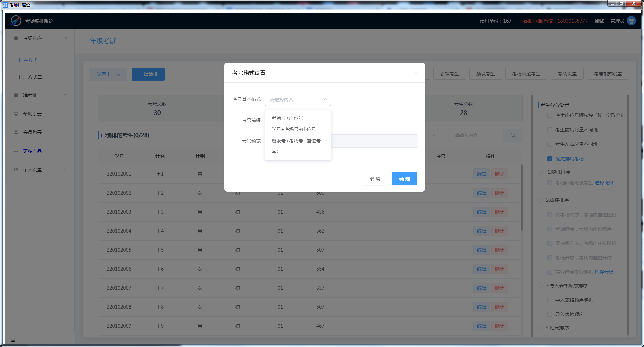The width and height of the screenshot is (644, 347).
Task: Click the rocket logo in header
Action: (x=16, y=21)
